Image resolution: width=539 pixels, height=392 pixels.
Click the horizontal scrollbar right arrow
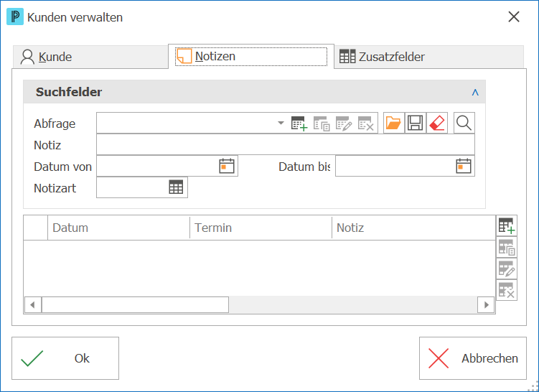tap(486, 304)
